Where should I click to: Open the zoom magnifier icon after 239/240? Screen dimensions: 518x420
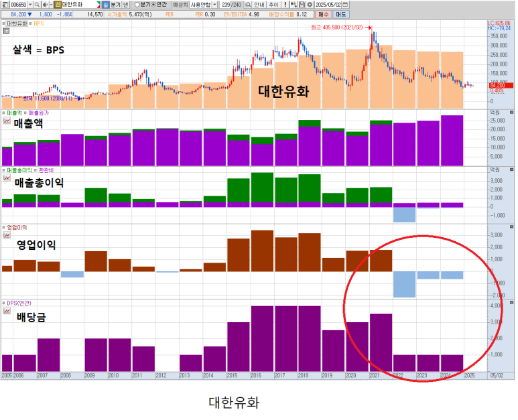[248, 5]
